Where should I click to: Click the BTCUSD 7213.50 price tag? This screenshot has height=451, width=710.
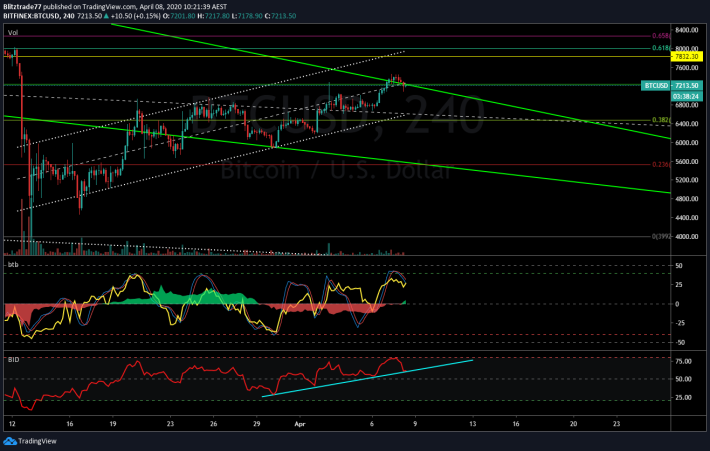[672, 86]
